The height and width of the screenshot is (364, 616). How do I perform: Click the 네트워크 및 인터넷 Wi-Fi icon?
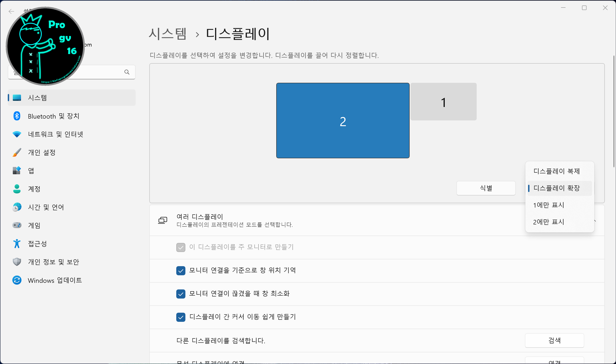pos(17,134)
